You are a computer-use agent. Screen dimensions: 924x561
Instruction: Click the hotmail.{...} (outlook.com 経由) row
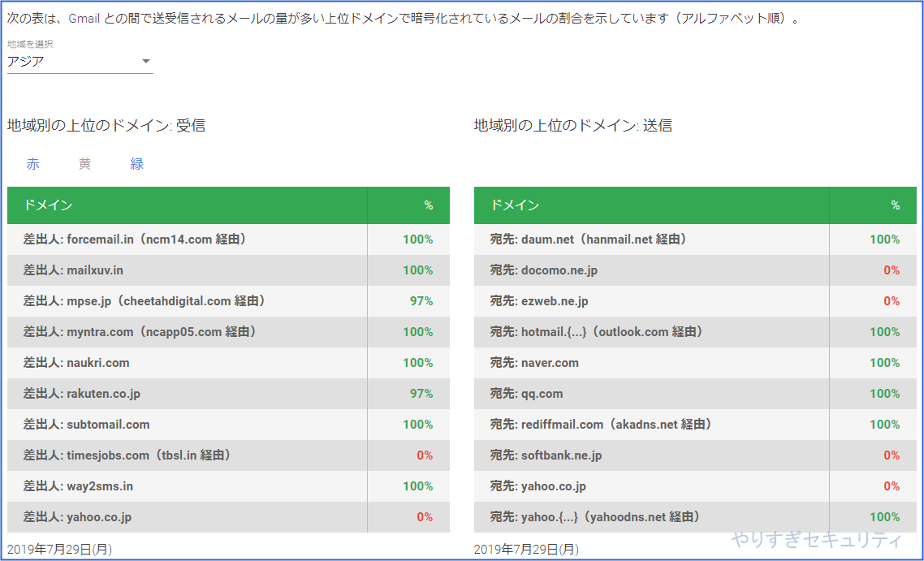695,332
